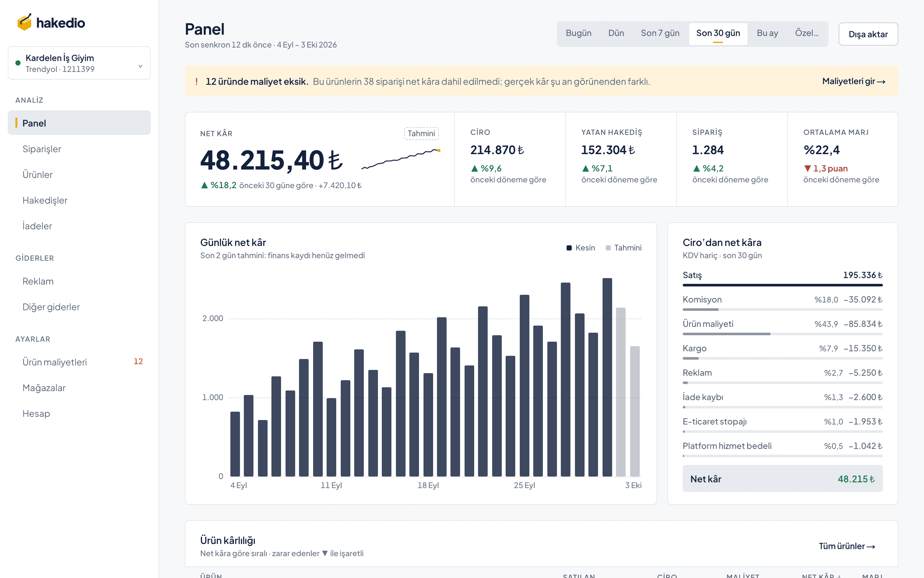This screenshot has height=578, width=924.
Task: Click the Kesin legend swatch
Action: 569,248
